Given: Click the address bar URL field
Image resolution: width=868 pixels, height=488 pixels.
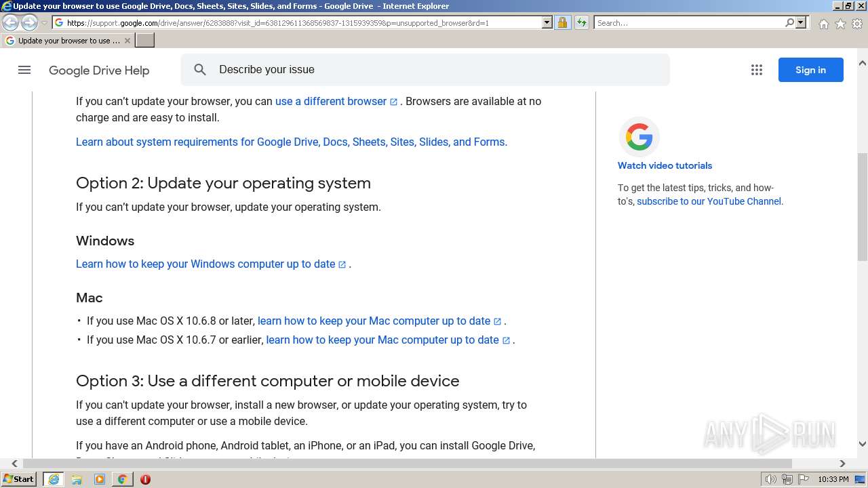Looking at the screenshot, I should coord(297,22).
